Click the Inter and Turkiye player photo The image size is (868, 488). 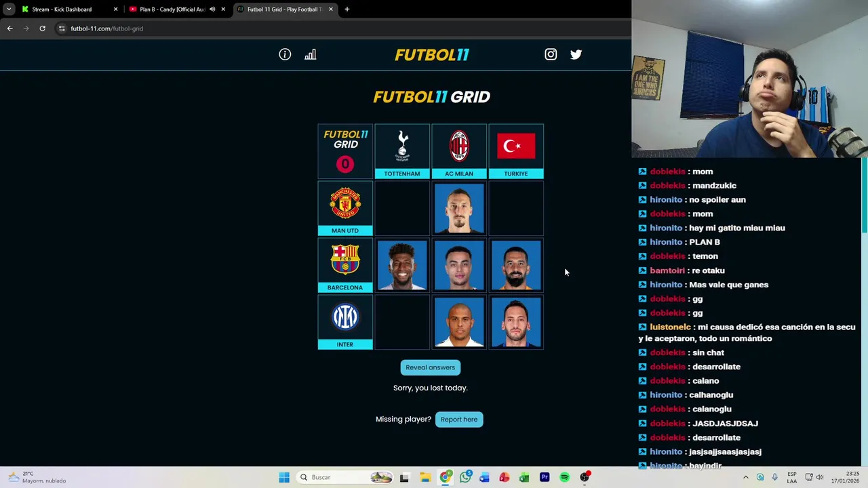tap(516, 322)
